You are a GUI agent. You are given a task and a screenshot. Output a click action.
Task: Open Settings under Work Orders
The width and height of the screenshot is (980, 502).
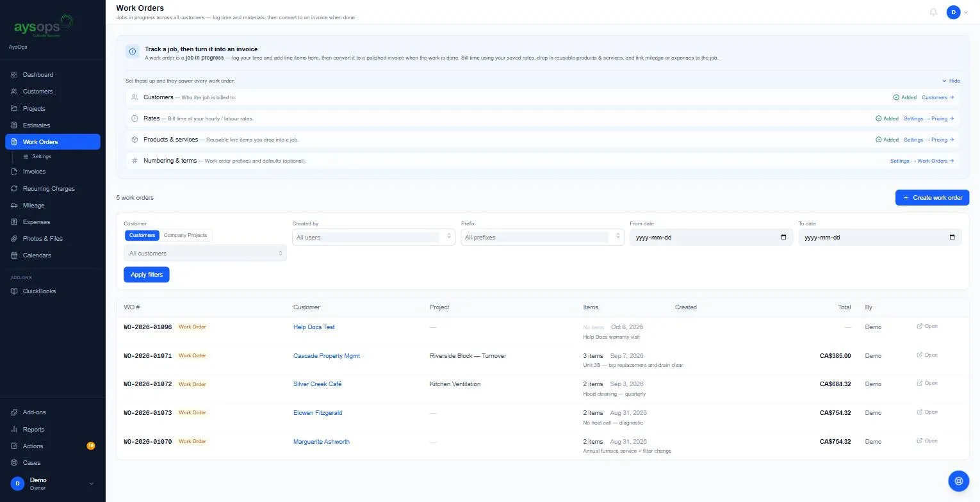42,157
